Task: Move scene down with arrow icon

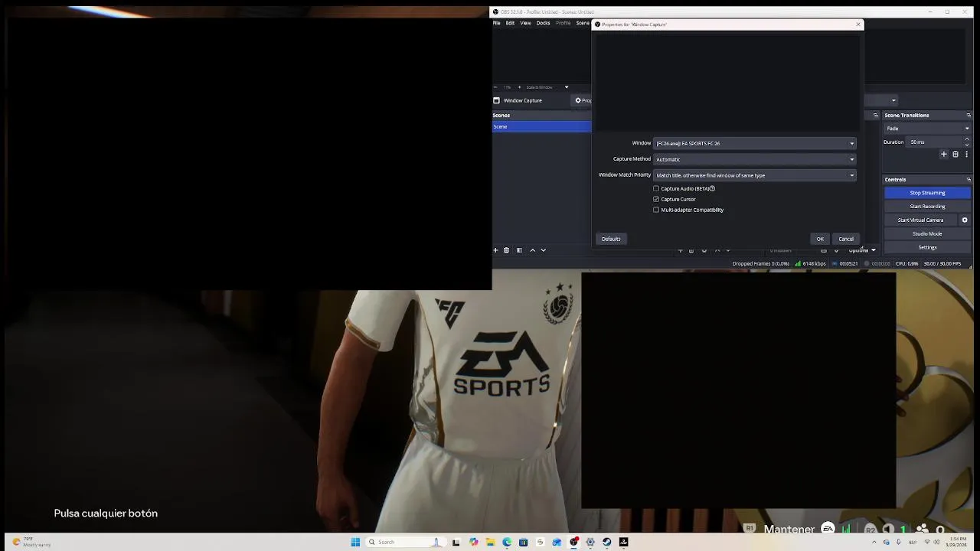Action: 544,250
